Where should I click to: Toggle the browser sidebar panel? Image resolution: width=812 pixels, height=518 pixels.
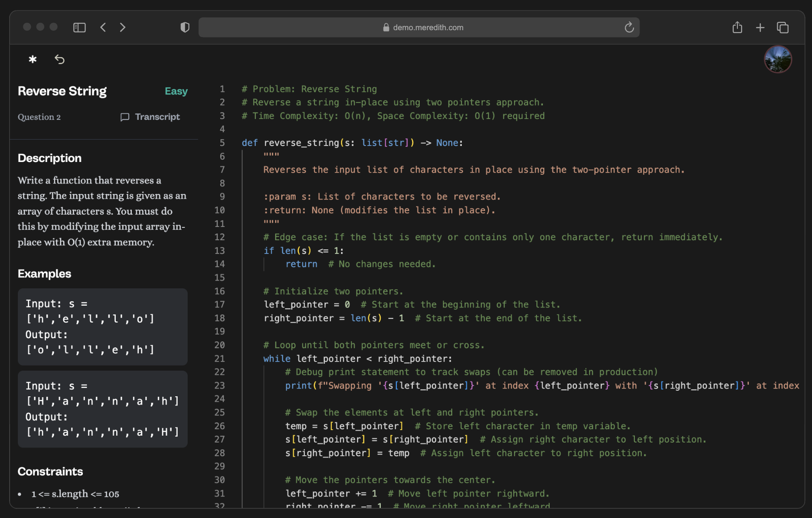79,27
